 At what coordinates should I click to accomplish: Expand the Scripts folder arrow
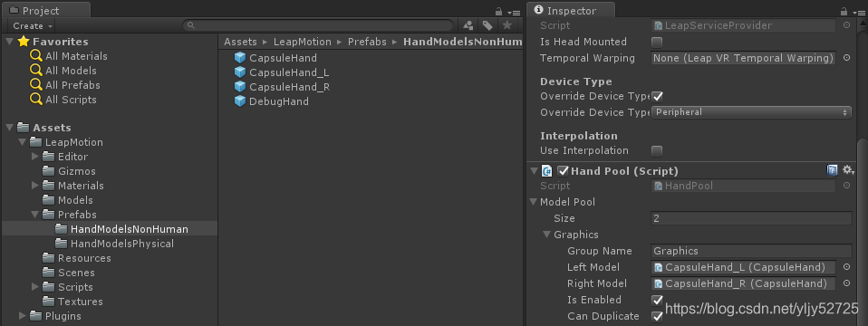35,287
